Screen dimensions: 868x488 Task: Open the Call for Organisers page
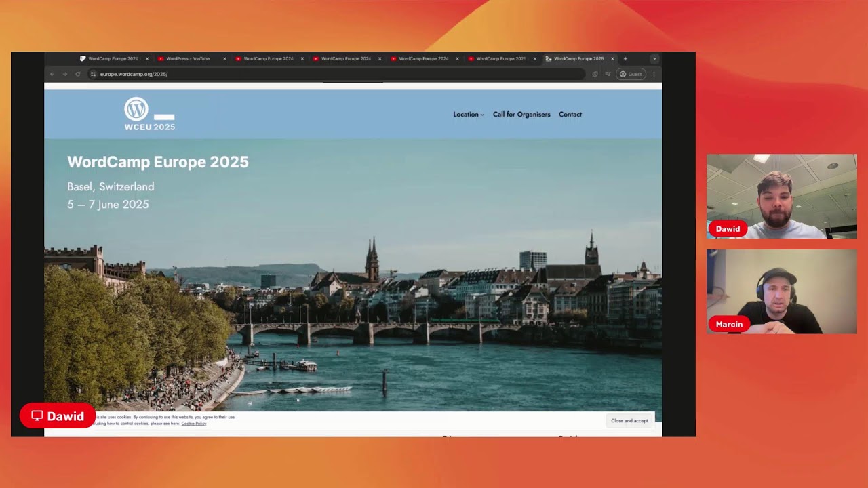tap(521, 114)
